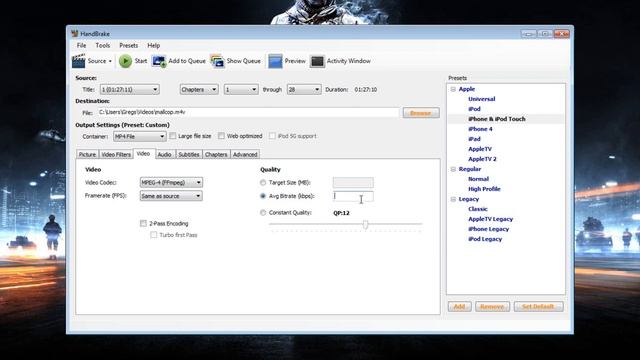Viewport: 640px width, 360px height.
Task: Enable Large file size checkbox
Action: click(x=173, y=136)
